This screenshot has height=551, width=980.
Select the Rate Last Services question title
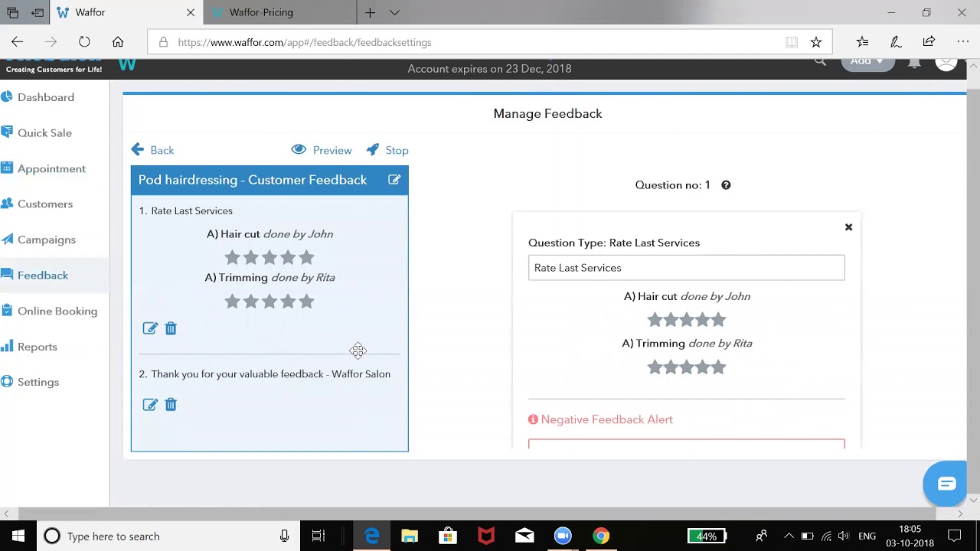coord(192,210)
